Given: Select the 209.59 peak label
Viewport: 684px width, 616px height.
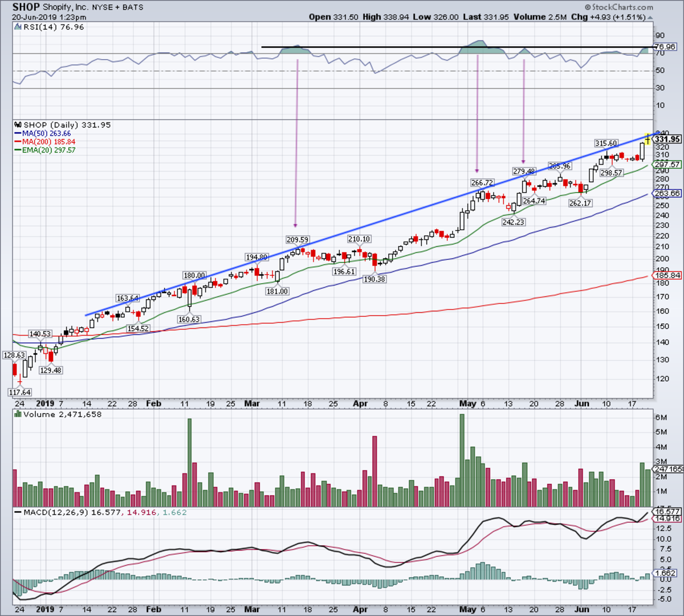Looking at the screenshot, I should pyautogui.click(x=297, y=240).
